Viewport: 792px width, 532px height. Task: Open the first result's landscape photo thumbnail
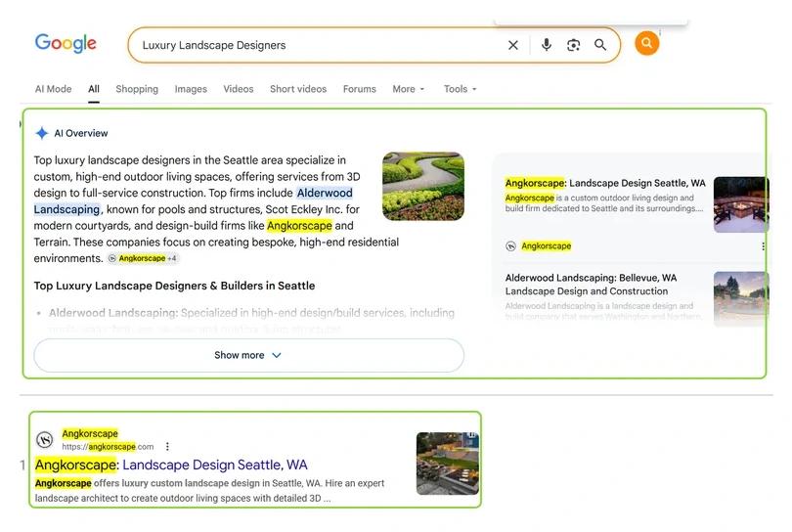pos(448,464)
